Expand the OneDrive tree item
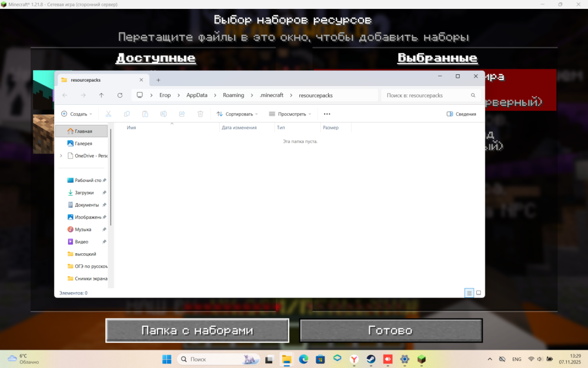 [61, 155]
